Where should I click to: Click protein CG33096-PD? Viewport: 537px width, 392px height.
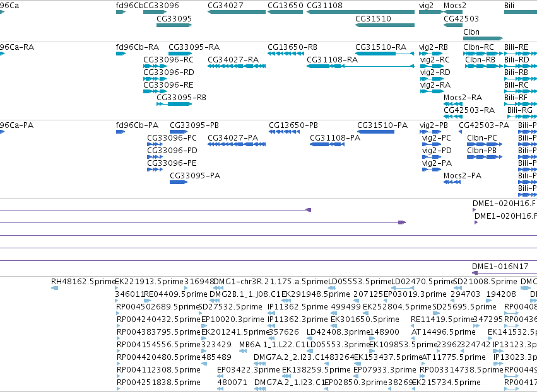click(155, 157)
